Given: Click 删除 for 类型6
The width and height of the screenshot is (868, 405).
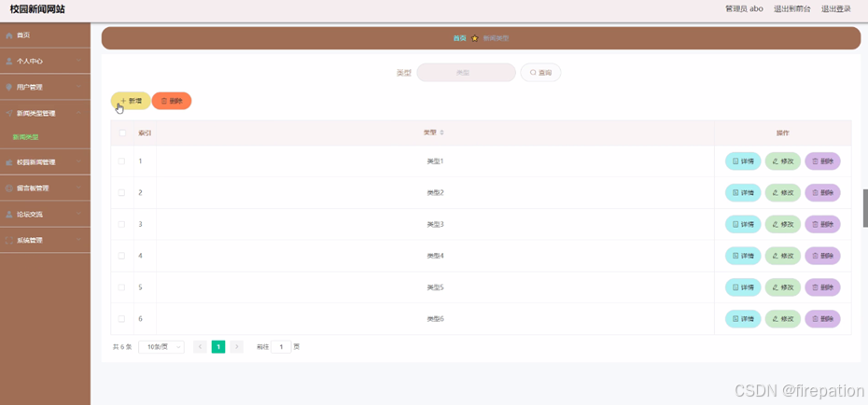Looking at the screenshot, I should coord(822,319).
